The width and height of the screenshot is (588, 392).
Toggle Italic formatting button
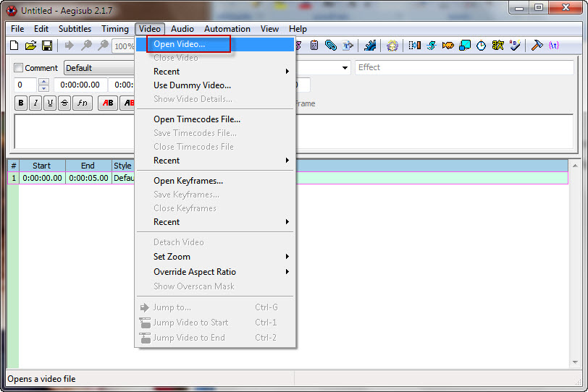click(x=35, y=103)
